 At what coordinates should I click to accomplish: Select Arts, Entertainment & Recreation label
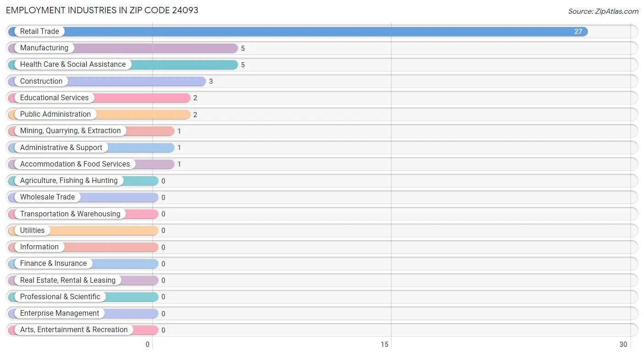[74, 330]
